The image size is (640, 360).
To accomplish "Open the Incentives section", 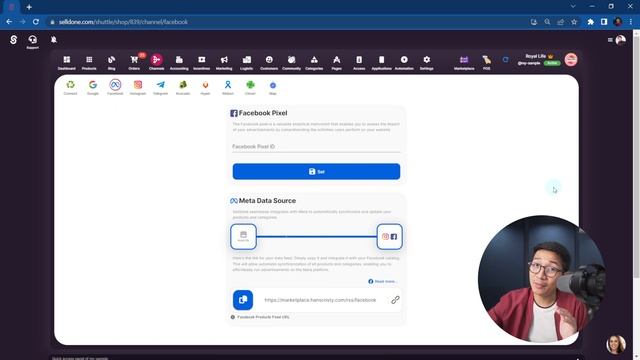I will [202, 62].
